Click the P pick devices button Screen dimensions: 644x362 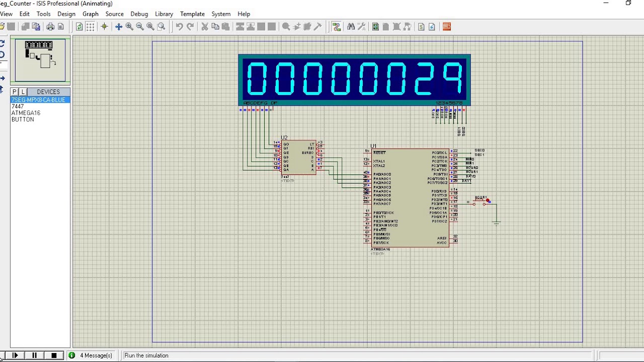(15, 92)
